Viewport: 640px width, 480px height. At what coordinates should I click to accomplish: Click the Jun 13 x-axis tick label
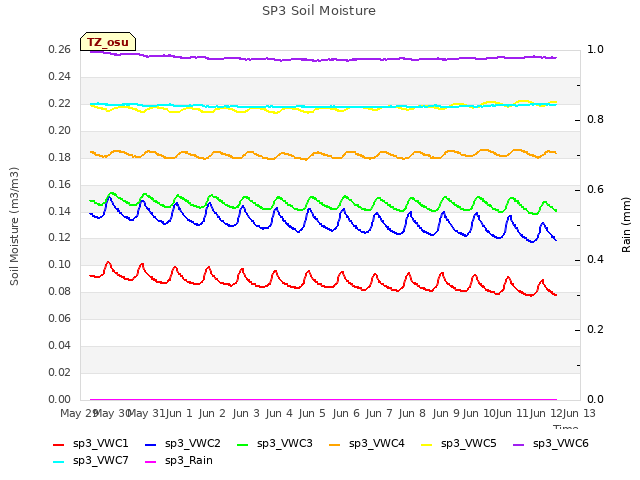click(x=579, y=413)
